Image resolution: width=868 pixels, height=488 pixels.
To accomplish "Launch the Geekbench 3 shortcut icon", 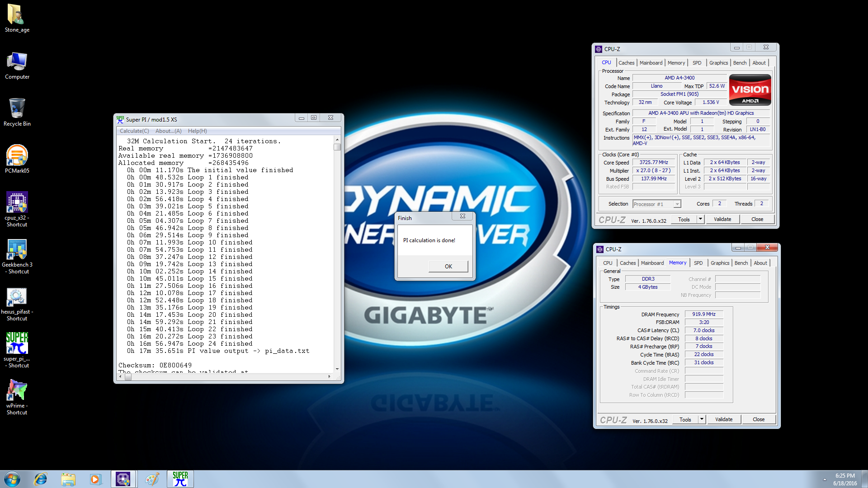I will pos(17,256).
